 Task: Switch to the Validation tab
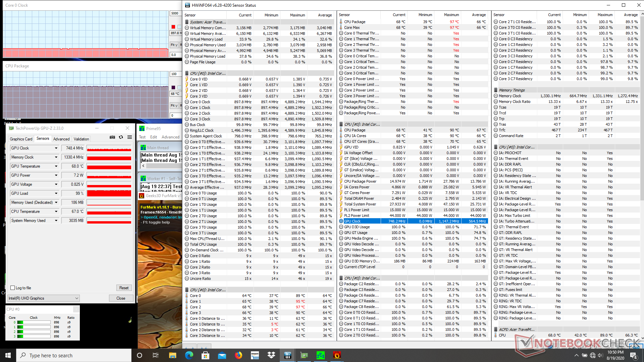81,139
